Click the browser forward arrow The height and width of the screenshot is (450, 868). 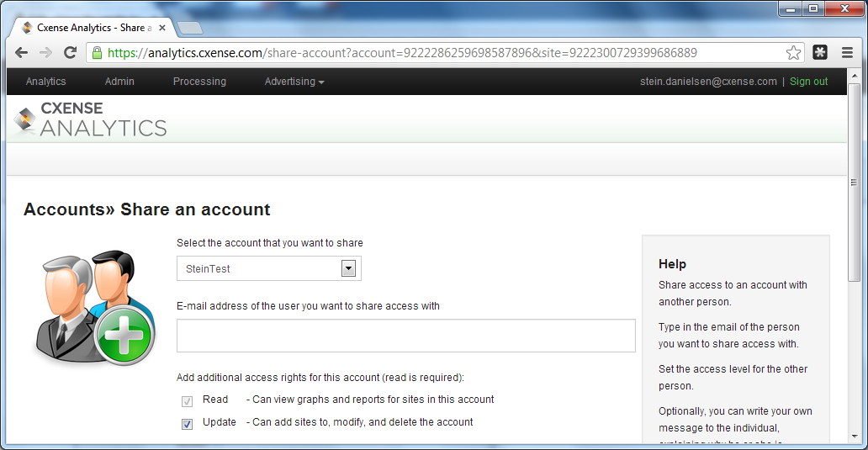point(46,53)
